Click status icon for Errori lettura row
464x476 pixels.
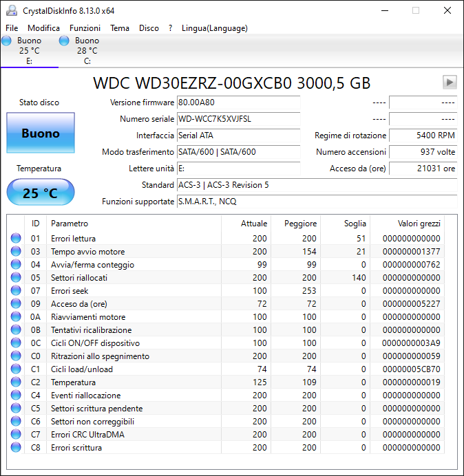pyautogui.click(x=16, y=238)
